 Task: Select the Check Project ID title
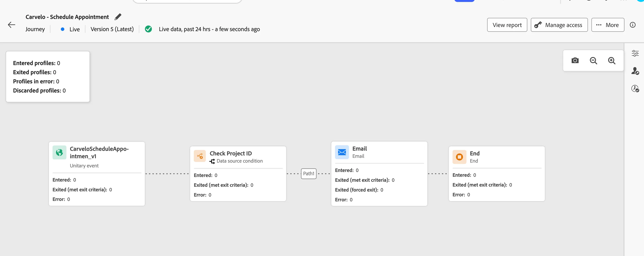tap(231, 153)
